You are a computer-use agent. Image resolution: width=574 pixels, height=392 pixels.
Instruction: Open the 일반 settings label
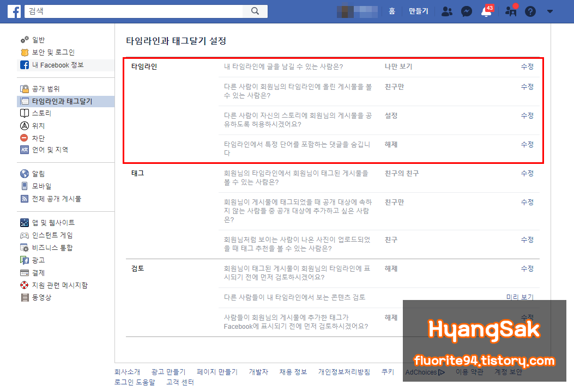point(39,40)
